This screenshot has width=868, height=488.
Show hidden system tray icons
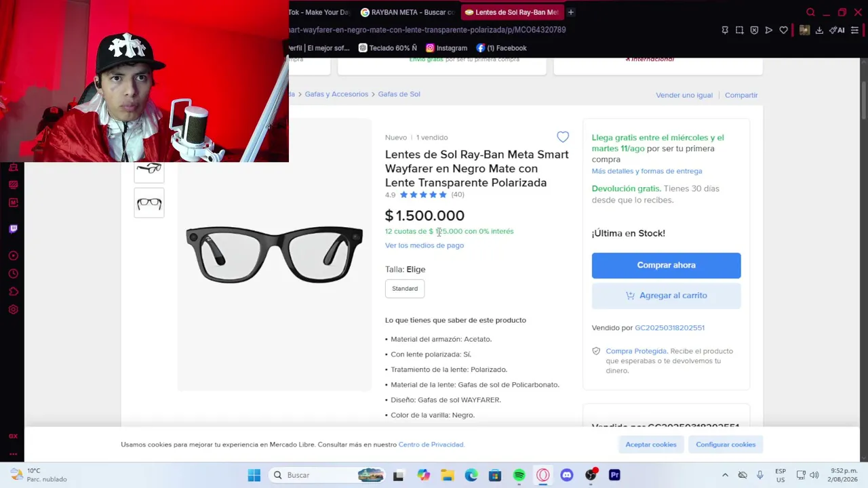coord(725,475)
